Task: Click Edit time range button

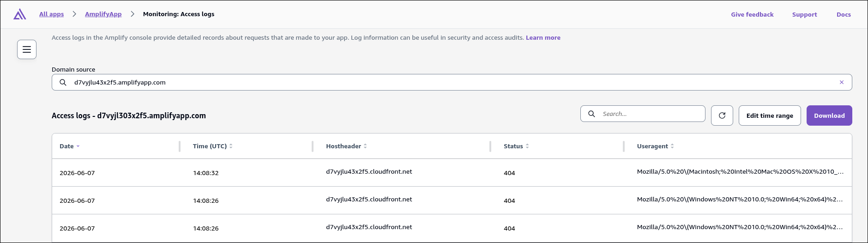Action: click(770, 115)
